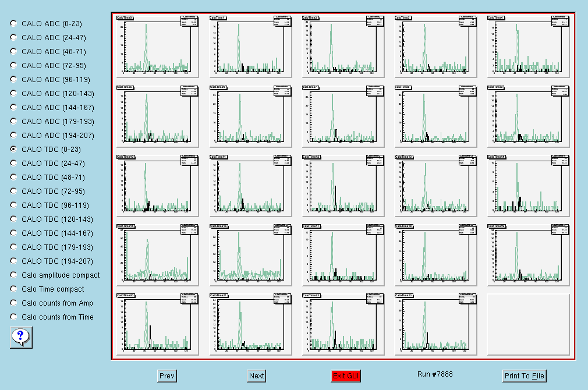Open the CaloTime19 histogram plot

point(528,255)
